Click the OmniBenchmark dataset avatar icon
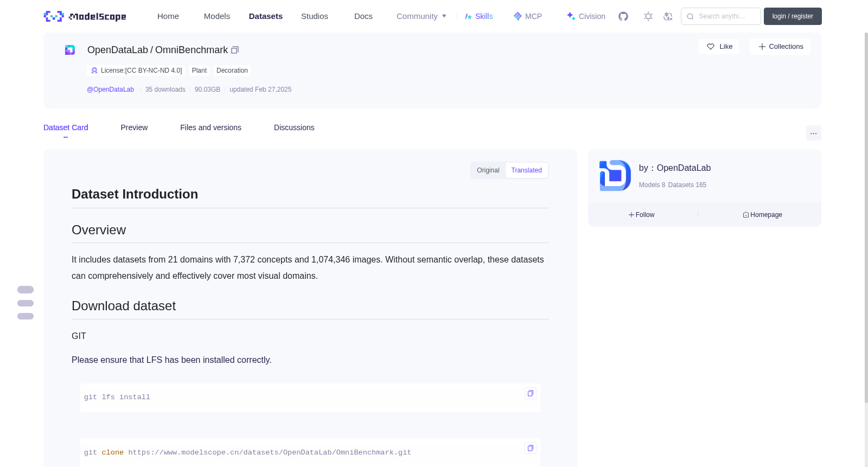This screenshot has height=467, width=868. tap(70, 50)
